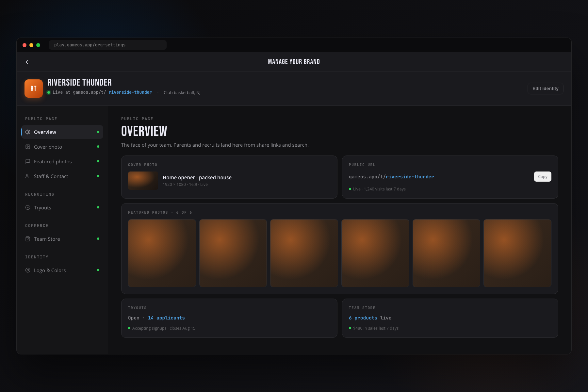Click the macOS green maximize window dot
Screen dimensions: 588x392
click(38, 45)
